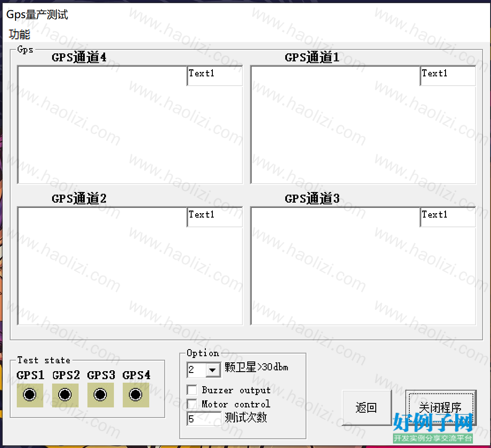
Task: Click the GPS通道4 heading label
Action: point(79,58)
